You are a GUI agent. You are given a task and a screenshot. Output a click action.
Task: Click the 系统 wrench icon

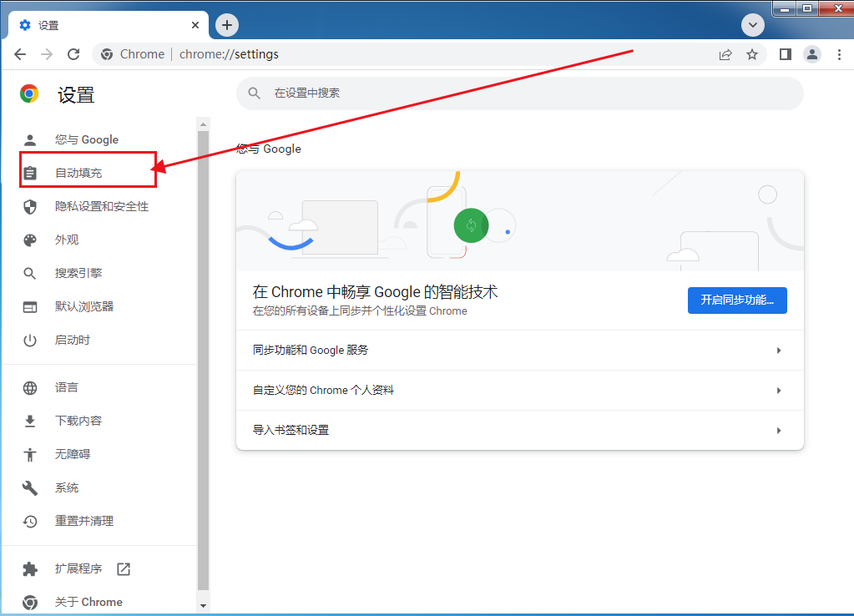30,488
